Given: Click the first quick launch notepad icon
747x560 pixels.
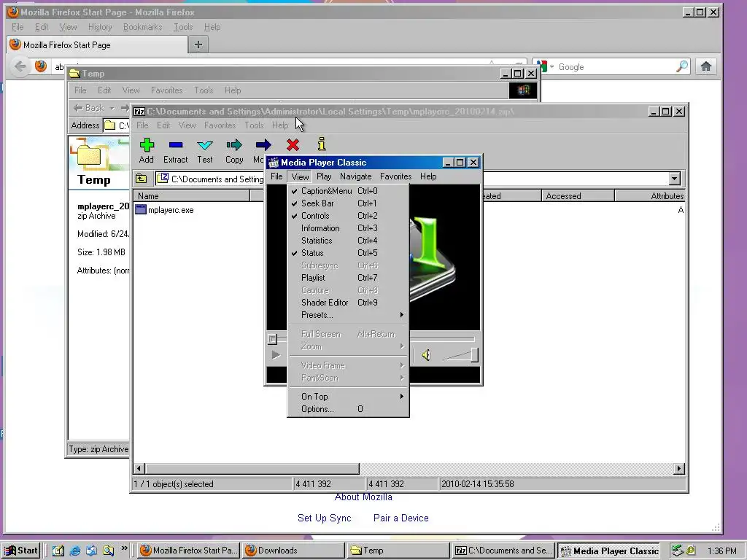Looking at the screenshot, I should pos(58,551).
